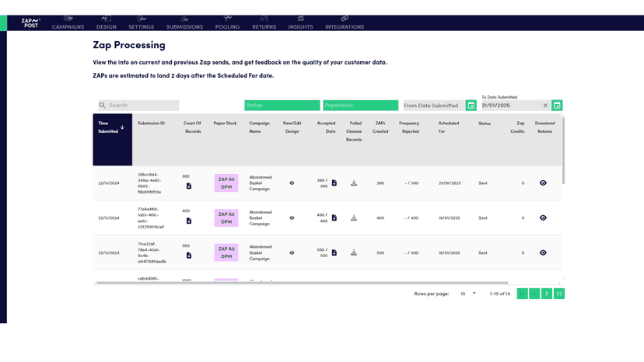Download failed cleanse records for the 300 row
This screenshot has width=644, height=362.
pos(354,183)
